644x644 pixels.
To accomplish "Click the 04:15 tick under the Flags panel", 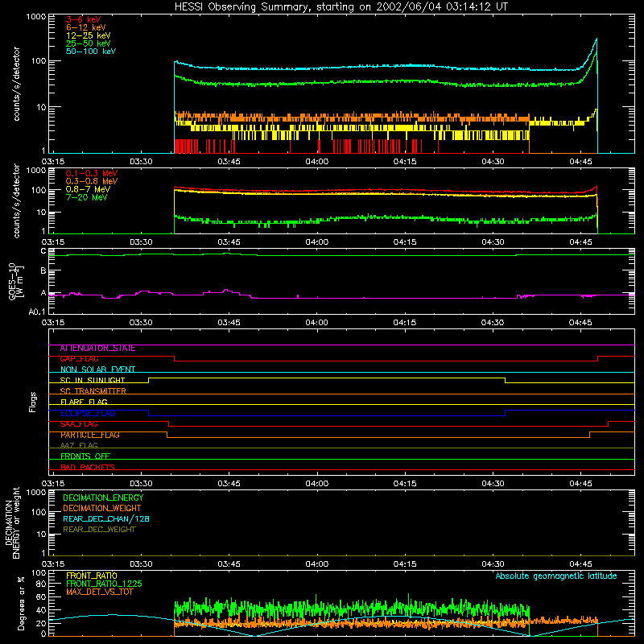I will pyautogui.click(x=405, y=484).
